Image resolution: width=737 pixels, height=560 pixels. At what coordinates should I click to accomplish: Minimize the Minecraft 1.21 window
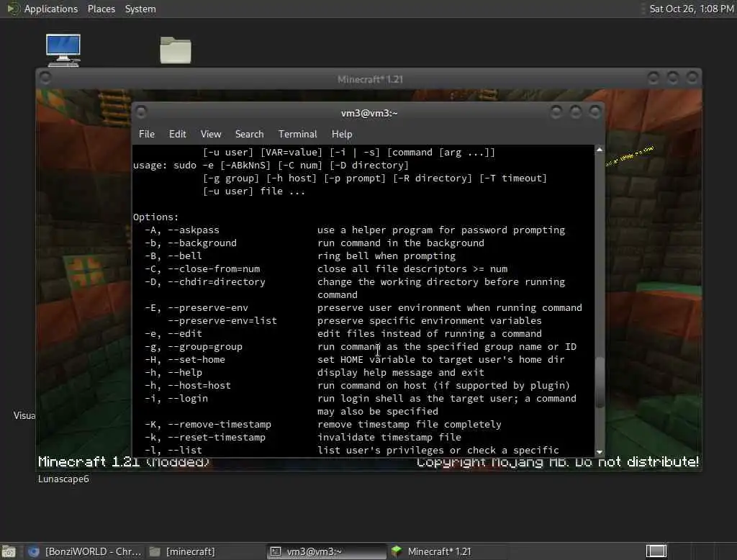[x=653, y=77]
